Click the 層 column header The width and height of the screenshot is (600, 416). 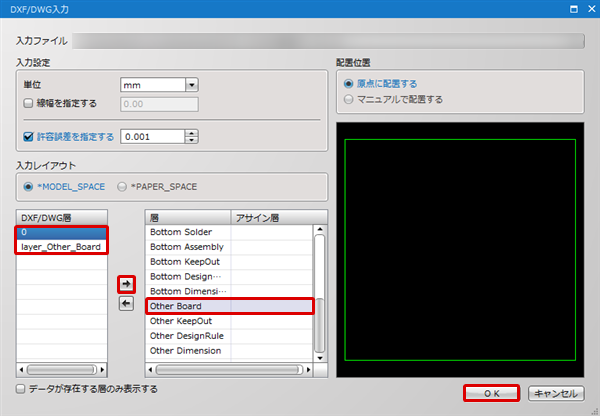tap(188, 218)
